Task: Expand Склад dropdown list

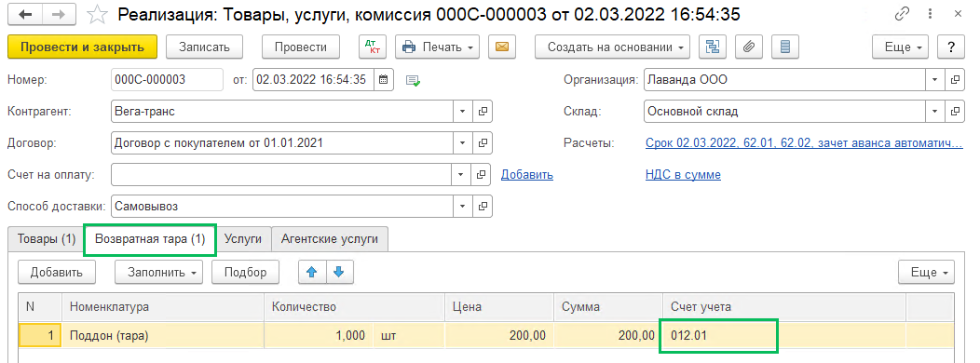Action: 934,112
